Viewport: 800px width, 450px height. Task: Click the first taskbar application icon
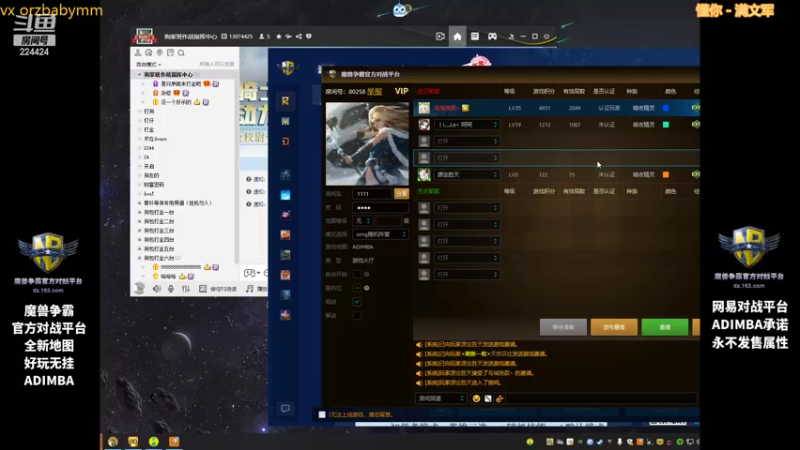(x=113, y=441)
